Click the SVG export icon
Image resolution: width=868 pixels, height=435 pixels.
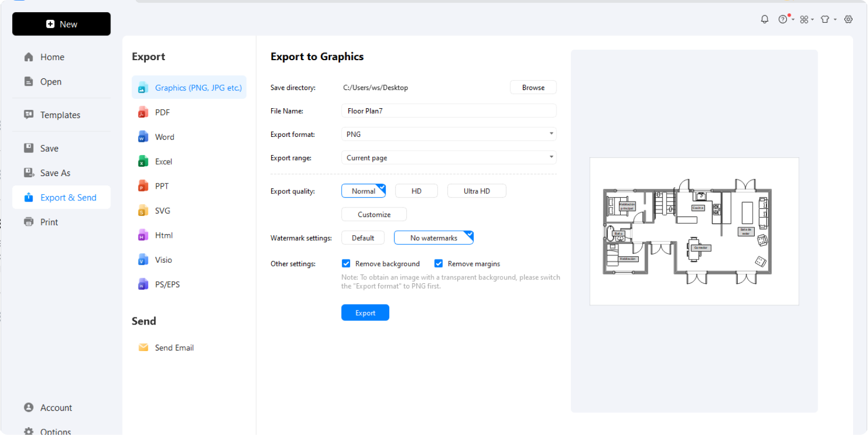coord(143,210)
